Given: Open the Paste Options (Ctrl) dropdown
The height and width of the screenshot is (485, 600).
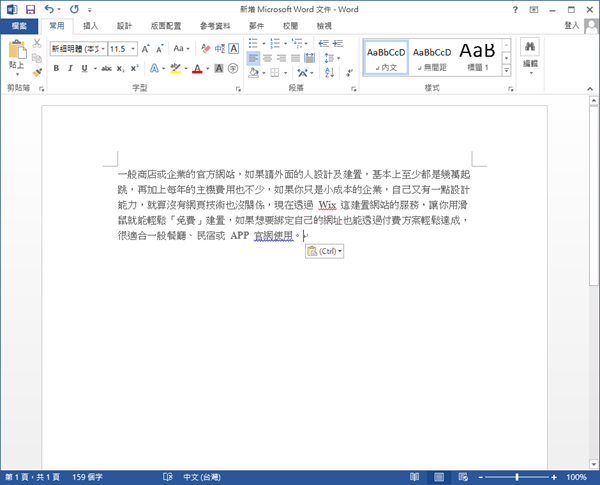Looking at the screenshot, I should pyautogui.click(x=325, y=251).
